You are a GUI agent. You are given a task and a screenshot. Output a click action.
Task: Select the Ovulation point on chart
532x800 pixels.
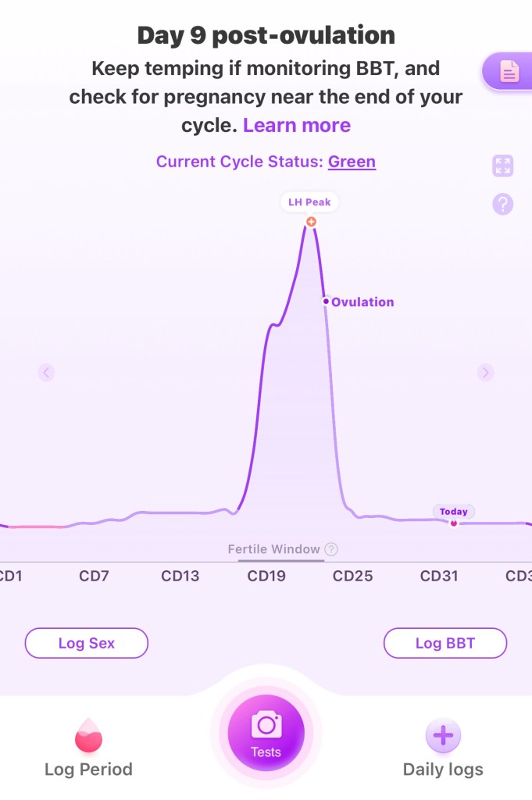(325, 301)
